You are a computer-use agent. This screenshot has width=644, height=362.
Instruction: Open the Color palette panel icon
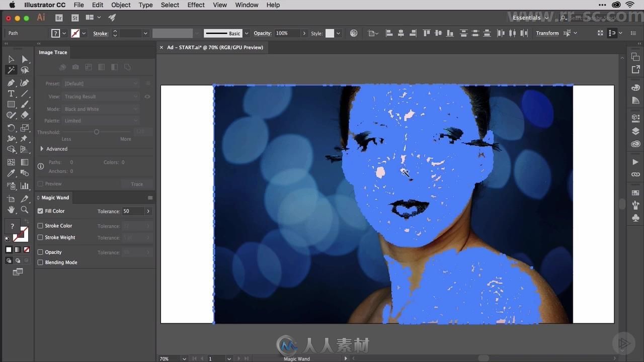[x=635, y=87]
